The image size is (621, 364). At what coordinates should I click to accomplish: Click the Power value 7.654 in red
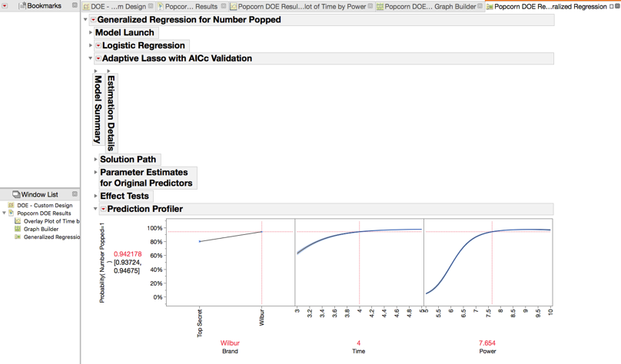(487, 343)
